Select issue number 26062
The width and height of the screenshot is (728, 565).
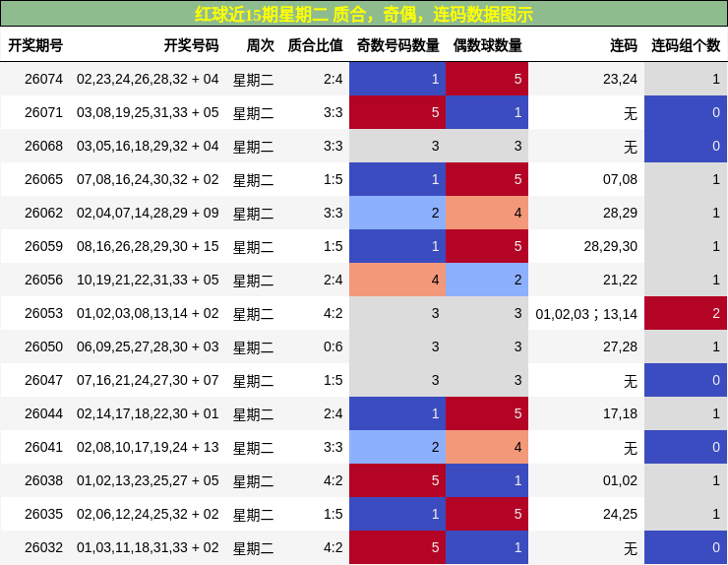click(43, 213)
